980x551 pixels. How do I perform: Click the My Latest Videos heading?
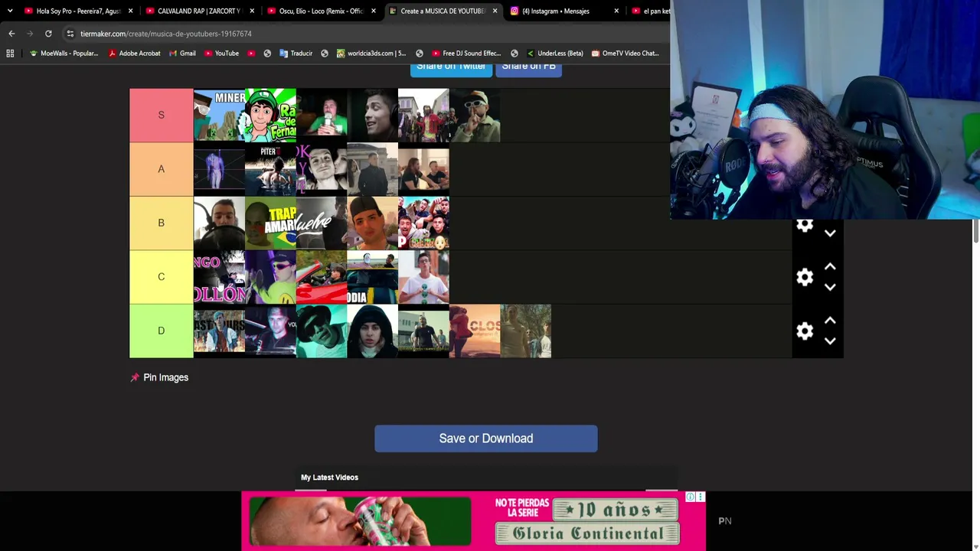point(329,478)
